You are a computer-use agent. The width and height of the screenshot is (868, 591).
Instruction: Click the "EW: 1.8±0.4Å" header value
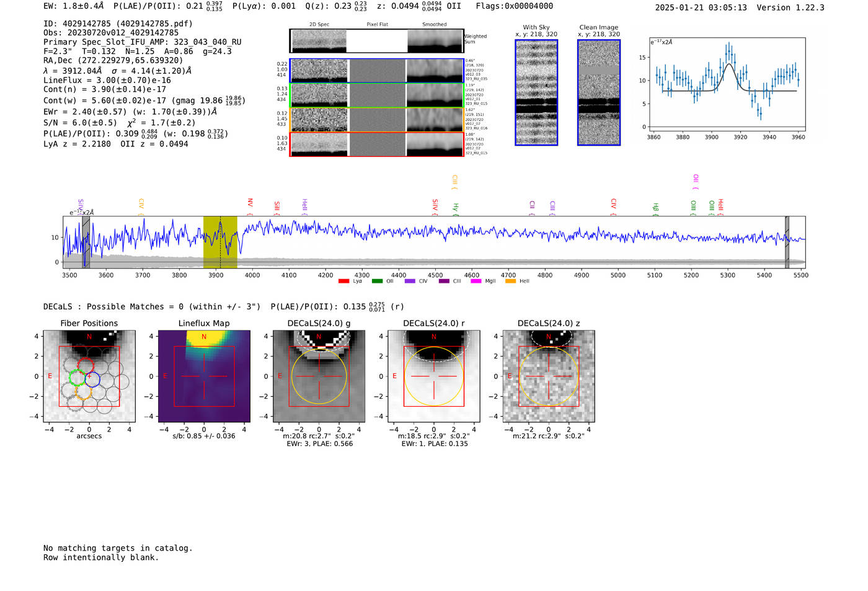tap(74, 6)
